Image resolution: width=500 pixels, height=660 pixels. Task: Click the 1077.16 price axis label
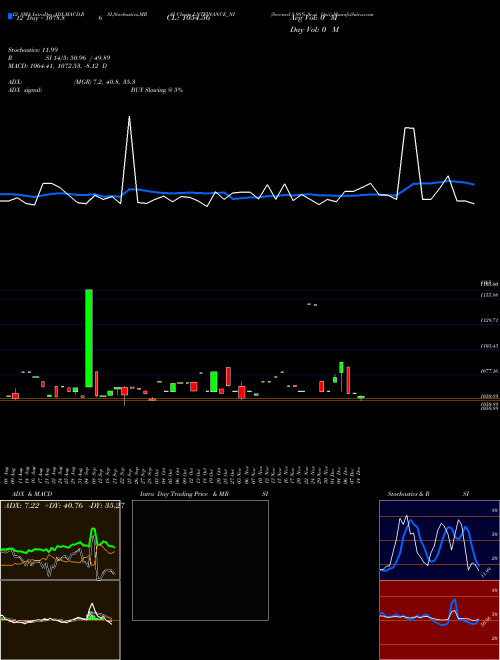click(x=489, y=371)
